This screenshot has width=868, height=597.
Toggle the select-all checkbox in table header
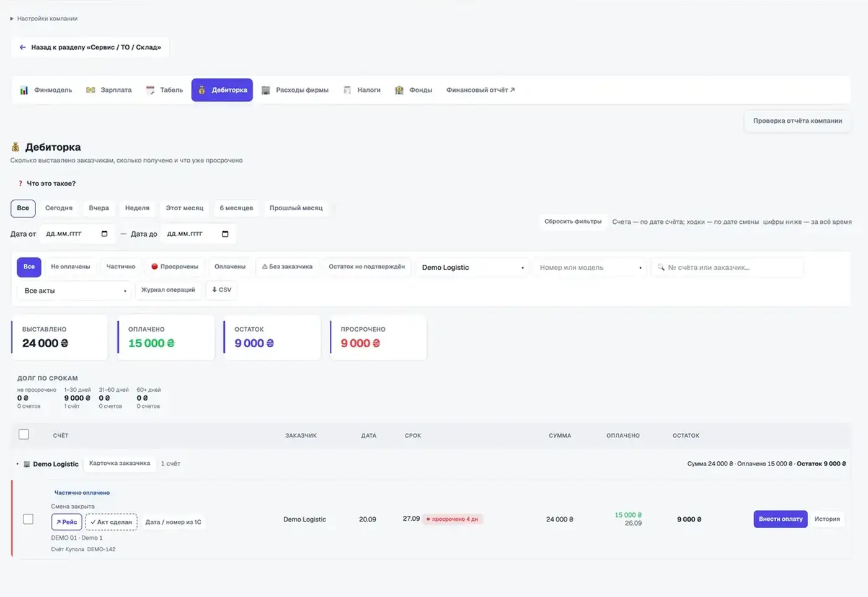(24, 435)
